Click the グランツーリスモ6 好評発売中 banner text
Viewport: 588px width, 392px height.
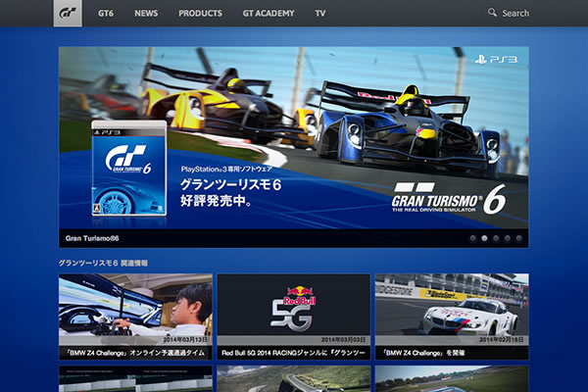pyautogui.click(x=231, y=192)
